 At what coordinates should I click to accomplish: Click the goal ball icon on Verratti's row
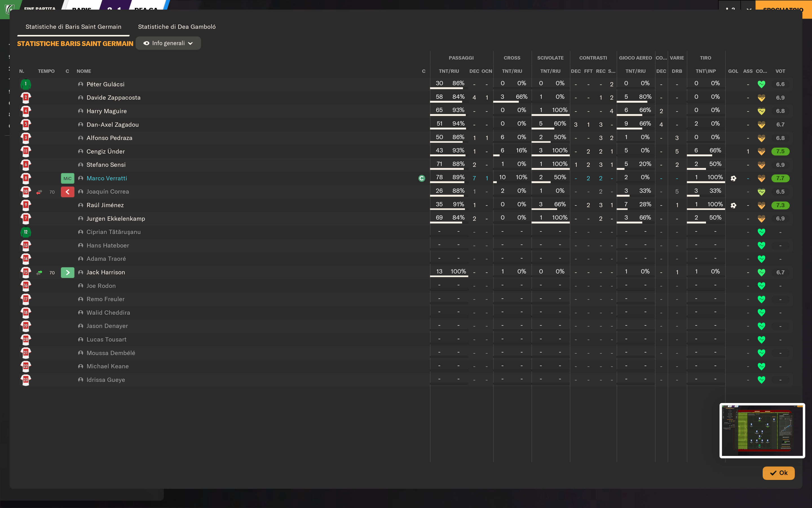[733, 178]
